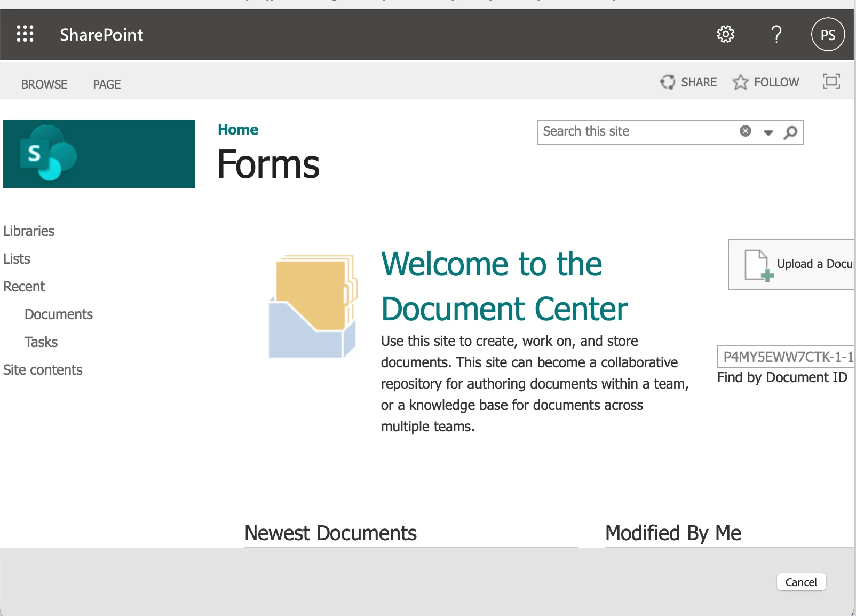Click the Share icon button

pyautogui.click(x=668, y=82)
